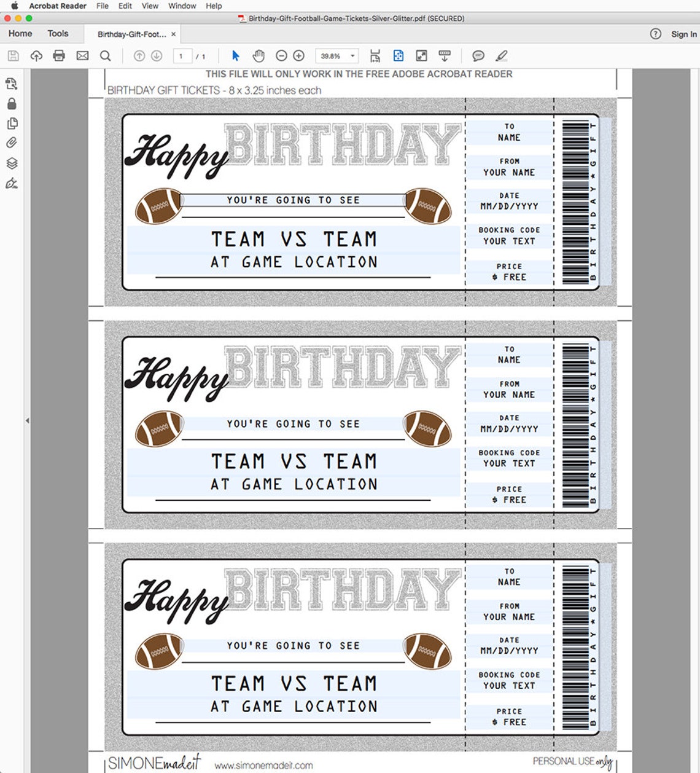The width and height of the screenshot is (700, 773).
Task: Zoom in using the plus control
Action: pyautogui.click(x=297, y=55)
